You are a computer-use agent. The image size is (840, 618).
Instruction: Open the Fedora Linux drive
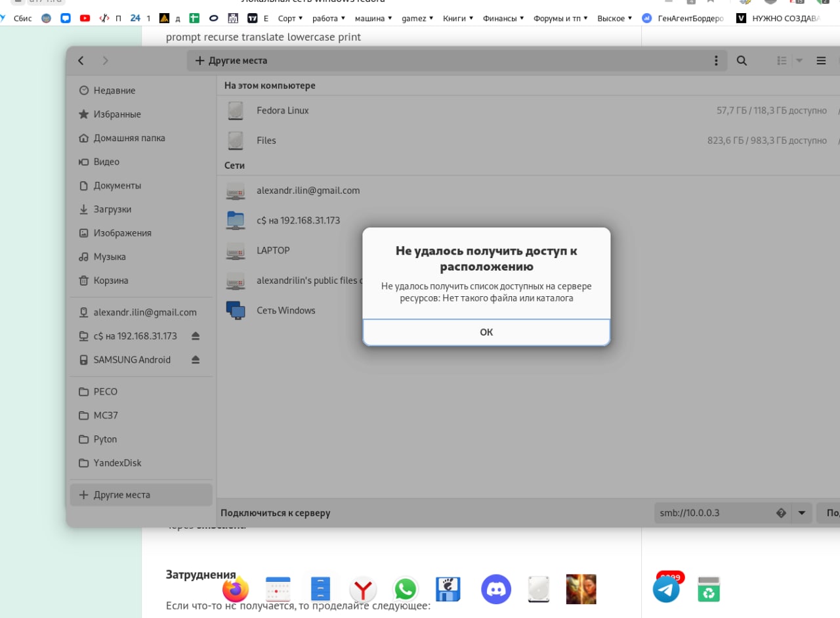528,110
